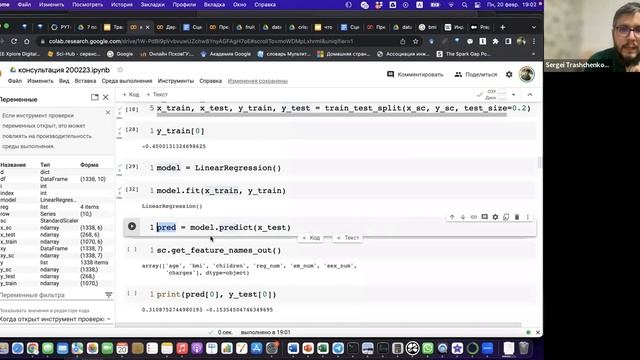Viewport: 640px width, 360px height.
Task: Open the variables filter icon
Action: pyautogui.click(x=109, y=295)
